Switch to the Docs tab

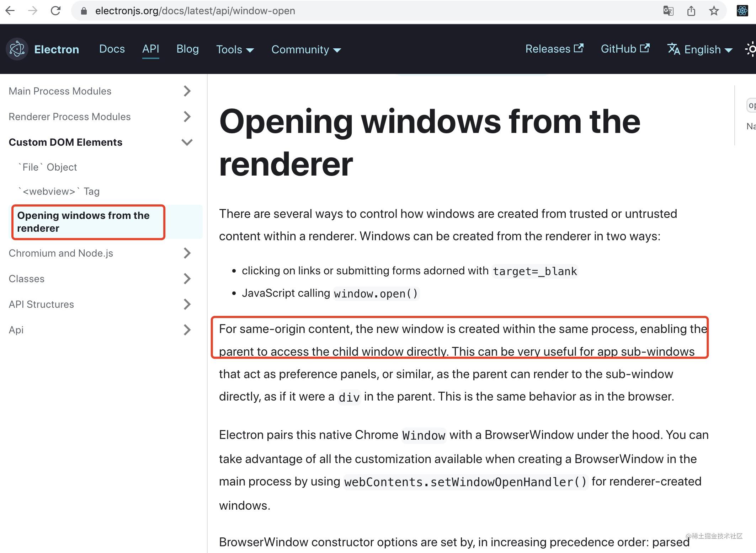tap(112, 49)
